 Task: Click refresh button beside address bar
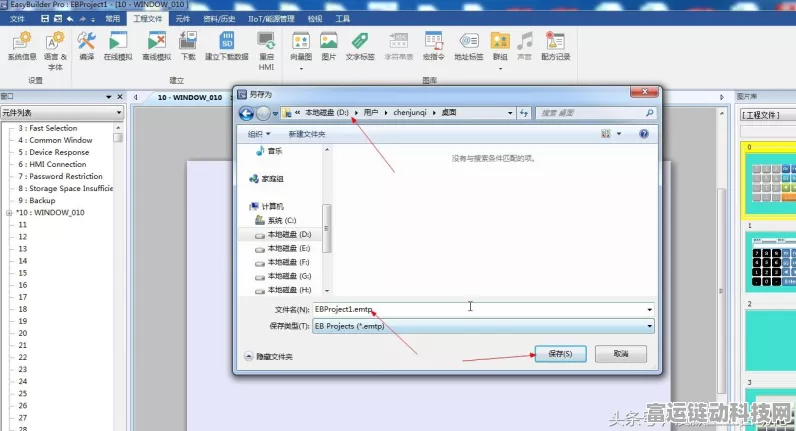coord(524,113)
